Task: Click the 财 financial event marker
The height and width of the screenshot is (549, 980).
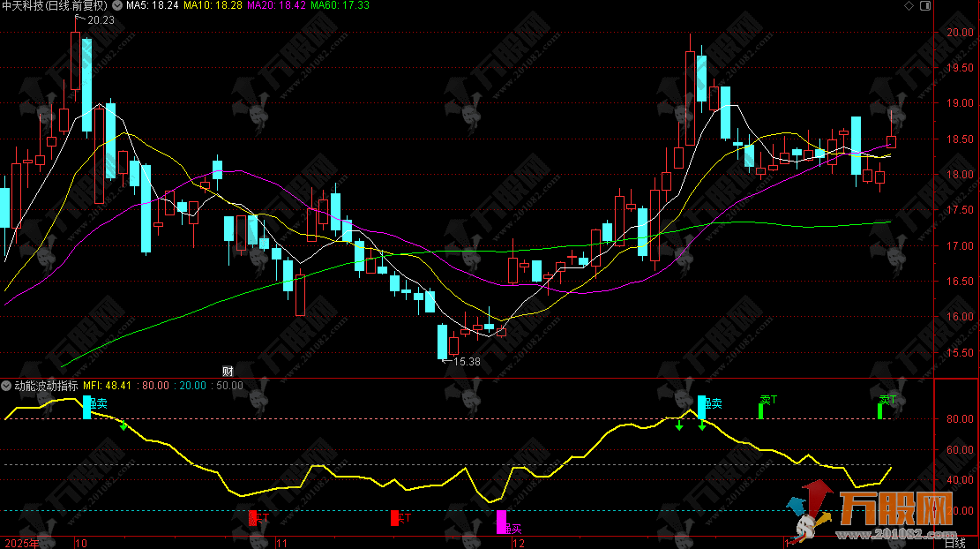Action: click(x=228, y=372)
